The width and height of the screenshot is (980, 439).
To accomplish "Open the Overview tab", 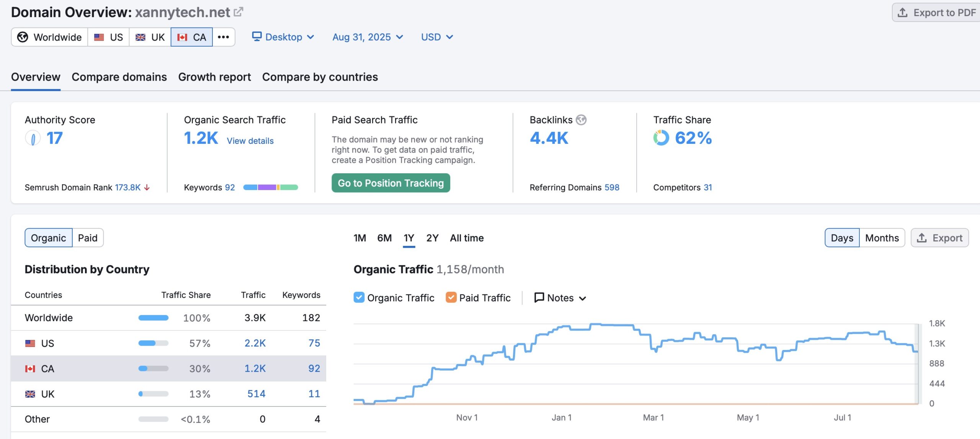I will [36, 77].
